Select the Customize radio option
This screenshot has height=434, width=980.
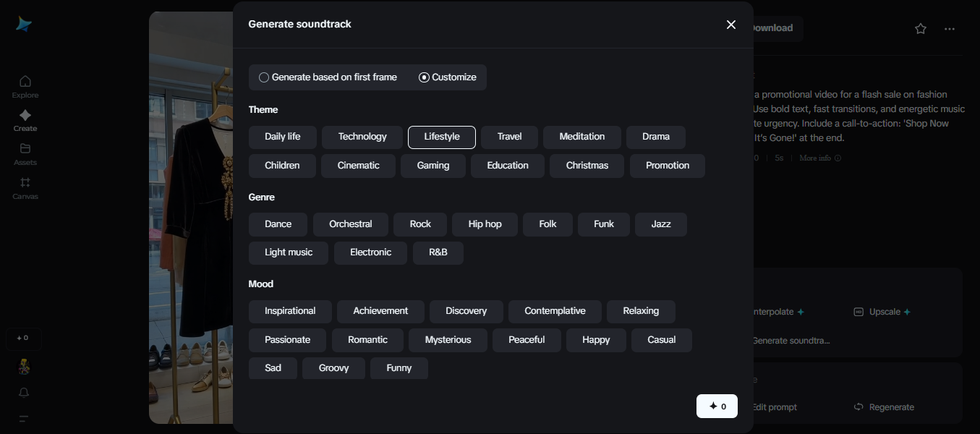click(x=425, y=77)
